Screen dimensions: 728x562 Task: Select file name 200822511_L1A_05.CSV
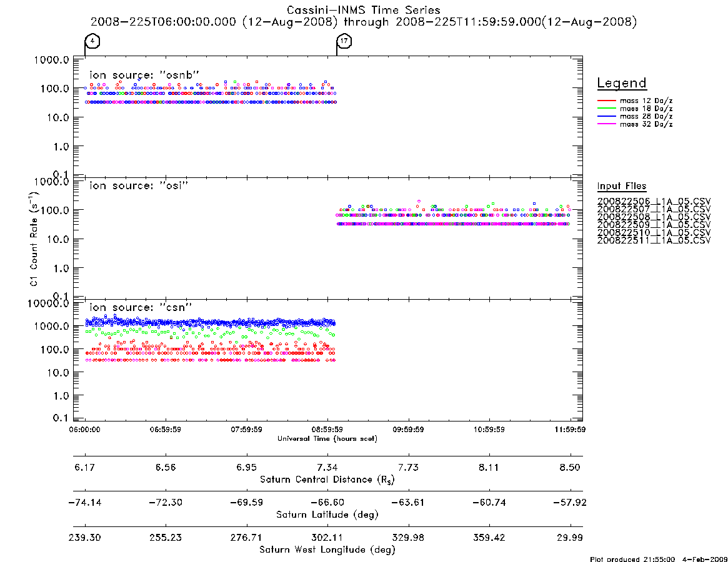tap(654, 240)
